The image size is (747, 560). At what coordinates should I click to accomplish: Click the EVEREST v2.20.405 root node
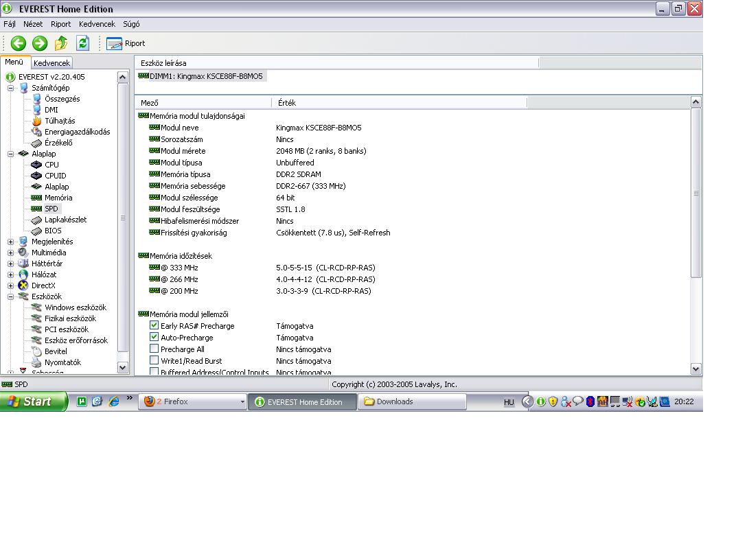[x=51, y=77]
